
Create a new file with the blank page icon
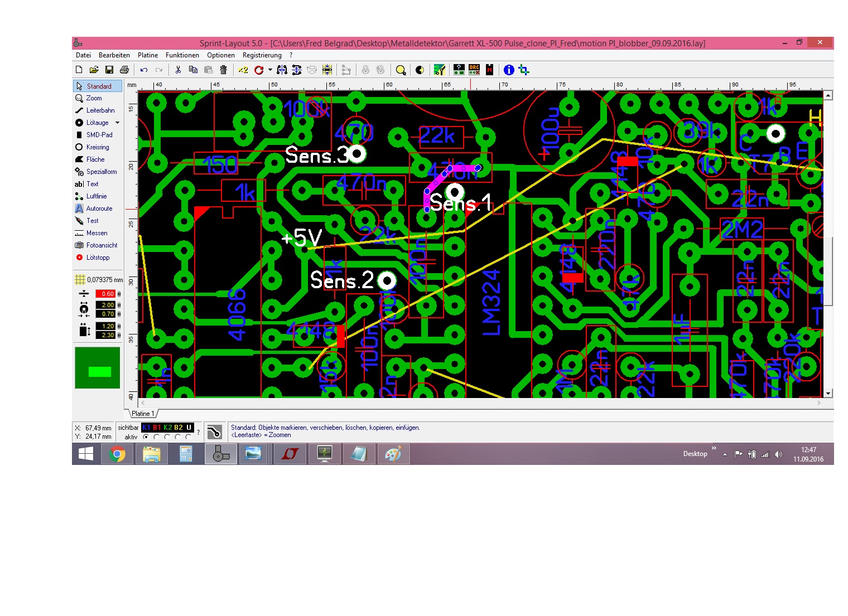click(79, 70)
